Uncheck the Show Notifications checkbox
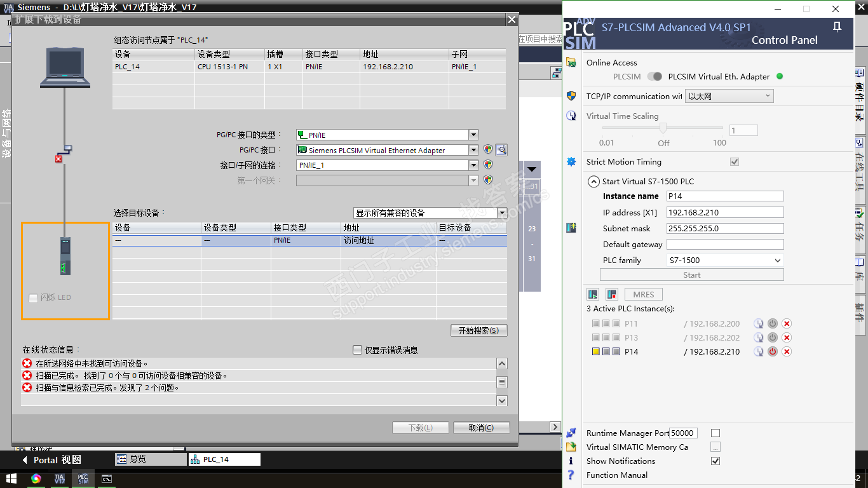The width and height of the screenshot is (868, 488). coord(715,461)
